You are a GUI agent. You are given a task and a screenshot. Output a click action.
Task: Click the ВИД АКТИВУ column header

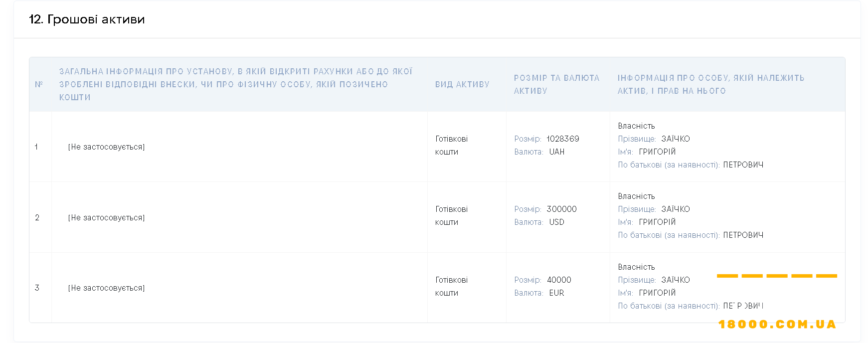(462, 84)
